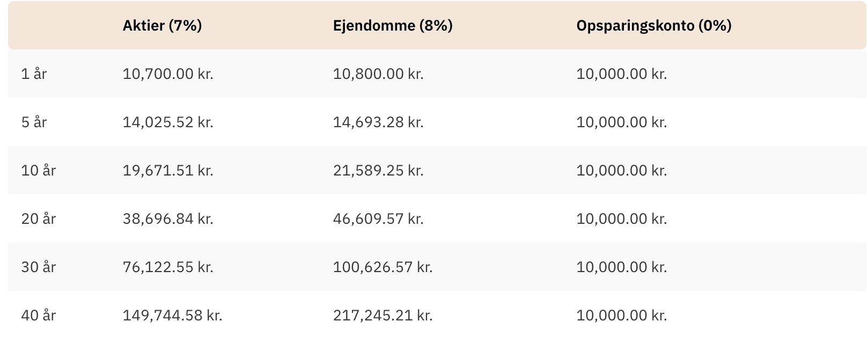Click the 14,693.28 kr. cell
868x351 pixels.
click(x=378, y=122)
